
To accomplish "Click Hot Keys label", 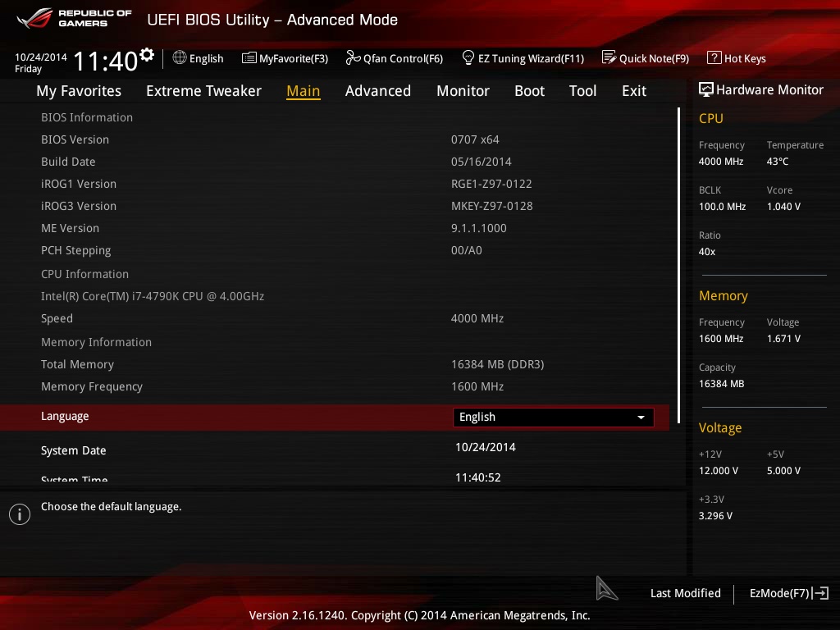I will pos(745,58).
